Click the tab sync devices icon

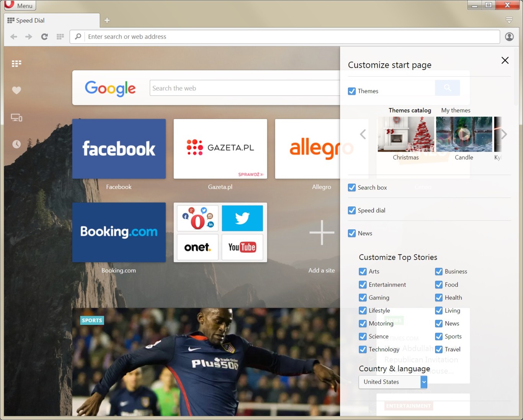pos(16,117)
